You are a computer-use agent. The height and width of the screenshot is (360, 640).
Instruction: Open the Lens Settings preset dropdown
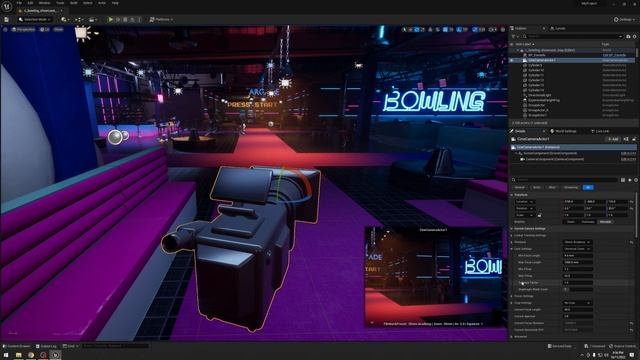coord(578,249)
